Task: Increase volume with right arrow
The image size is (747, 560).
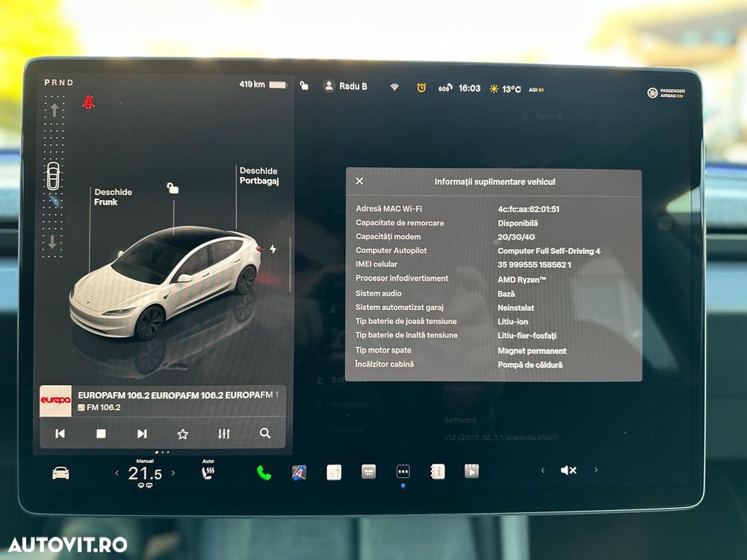Action: point(596,470)
